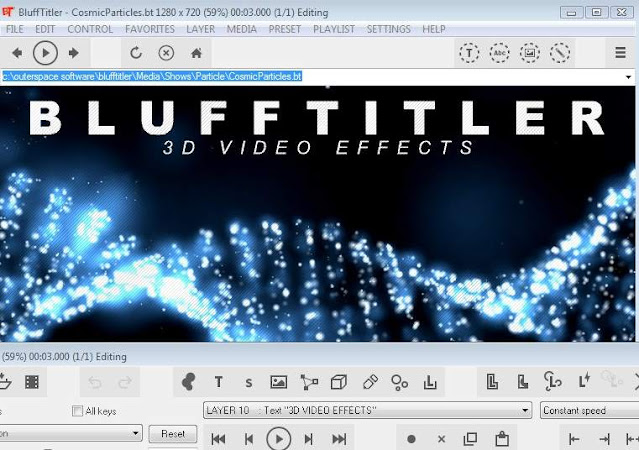Click the BLUFFTITLER title in the preview
This screenshot has width=639, height=450.
pos(317,117)
